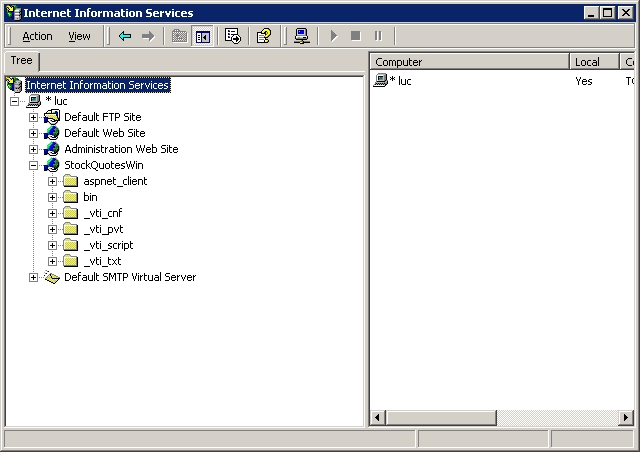The width and height of the screenshot is (640, 452).
Task: Expand the _vti_pvt folder
Action: [x=52, y=229]
